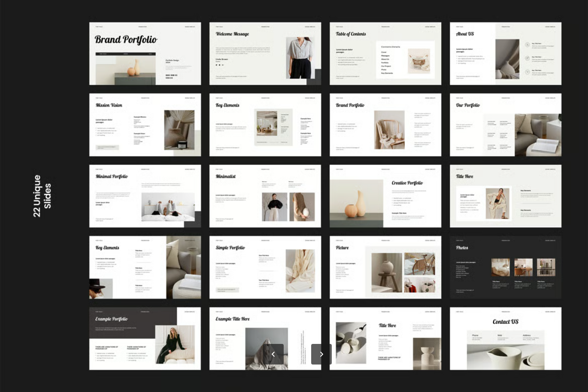
Task: Select the Key Elements slide with hat photo
Action: coord(145,267)
